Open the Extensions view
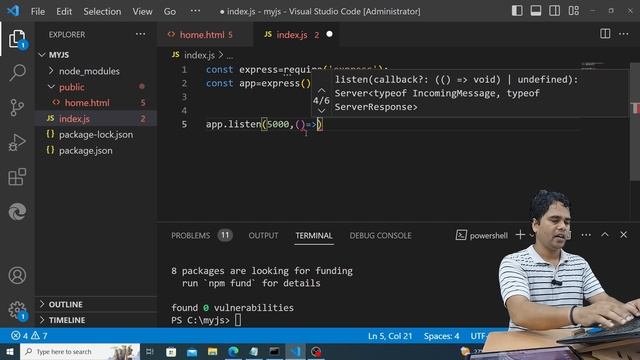This screenshot has width=640, height=360. click(17, 177)
